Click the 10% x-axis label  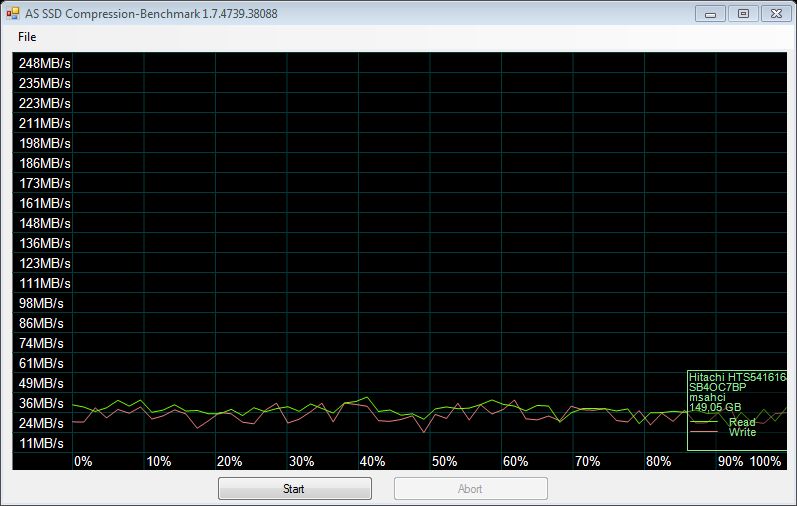point(159,461)
